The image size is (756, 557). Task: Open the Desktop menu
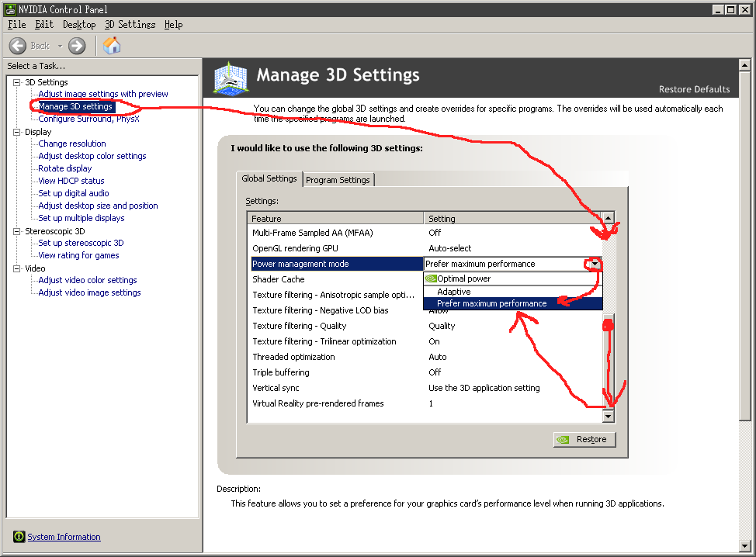(x=79, y=25)
